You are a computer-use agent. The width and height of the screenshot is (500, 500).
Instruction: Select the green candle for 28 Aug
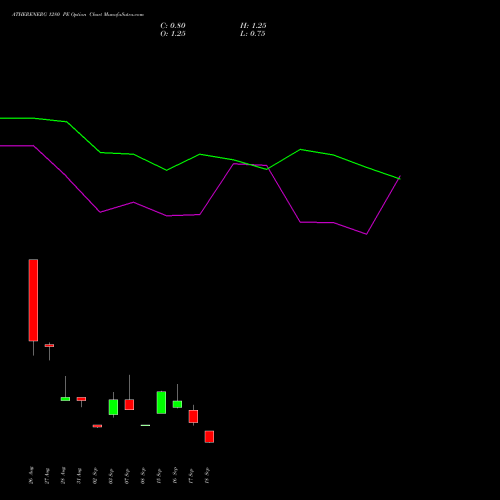(65, 399)
